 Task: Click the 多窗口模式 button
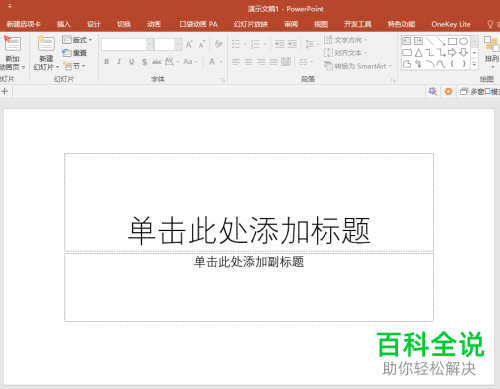point(480,91)
